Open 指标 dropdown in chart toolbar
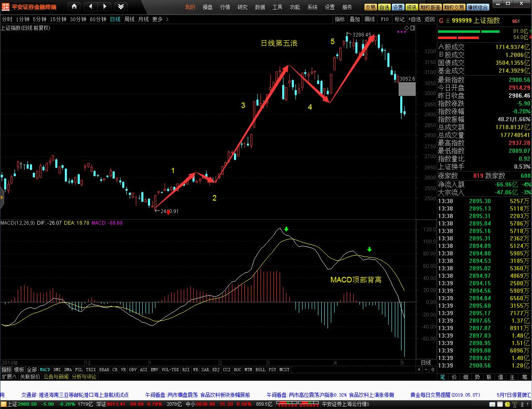 pos(340,20)
